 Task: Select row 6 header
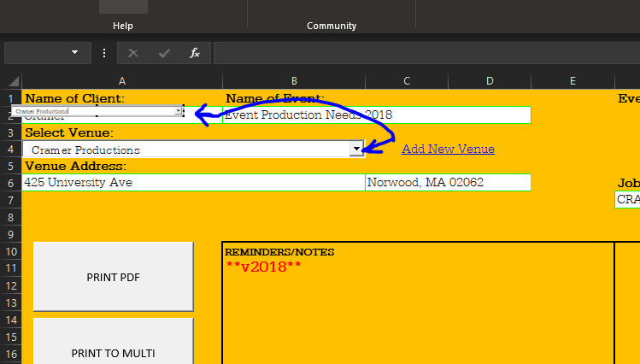point(10,183)
